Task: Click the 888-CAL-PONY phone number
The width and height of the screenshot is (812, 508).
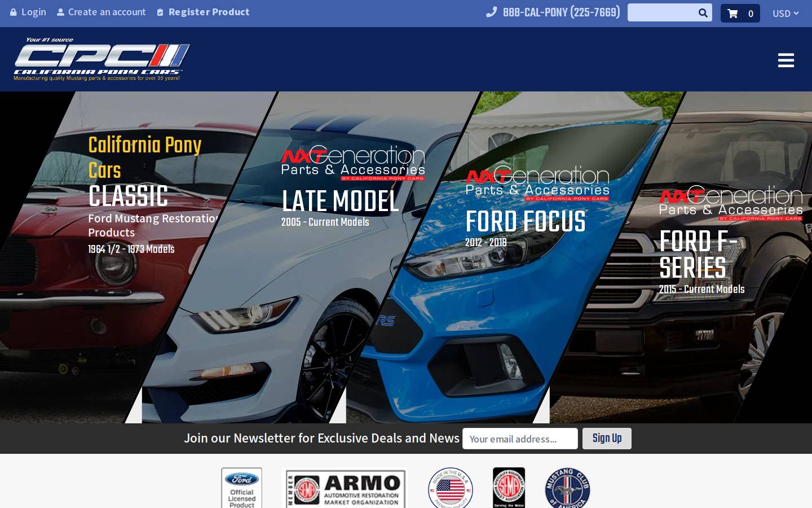Action: tap(561, 12)
